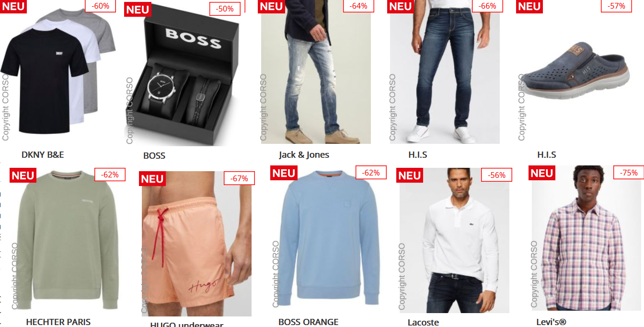
Task: Click the -50% badge on BOSS watch
Action: [225, 9]
